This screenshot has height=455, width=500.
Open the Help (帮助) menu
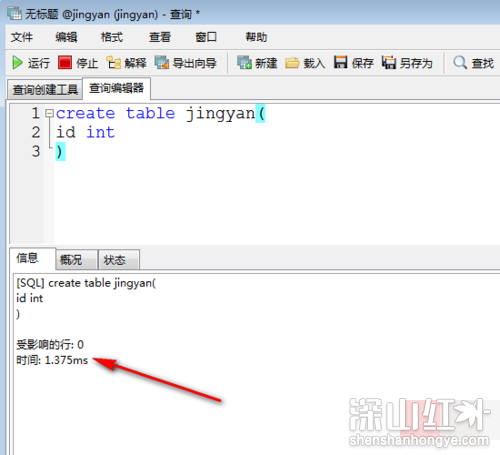pos(256,37)
